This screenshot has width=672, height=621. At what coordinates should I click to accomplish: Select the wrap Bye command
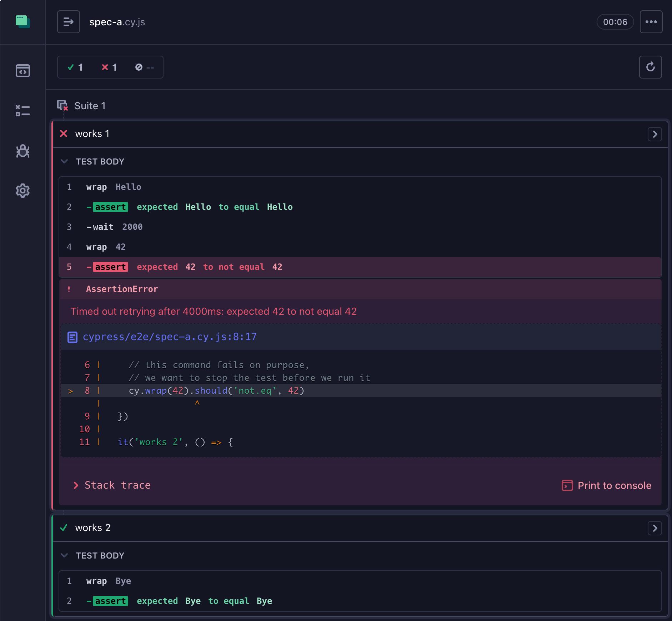(x=360, y=581)
